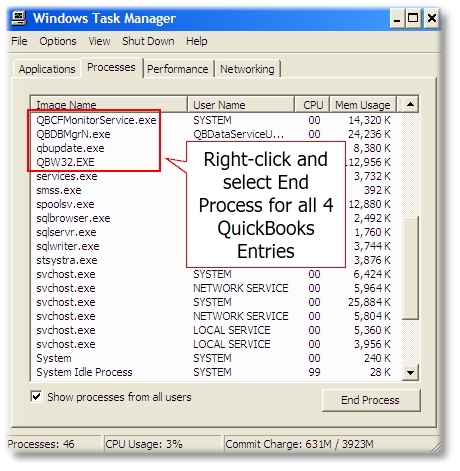The image size is (460, 471).
Task: Open the File menu
Action: (19, 41)
